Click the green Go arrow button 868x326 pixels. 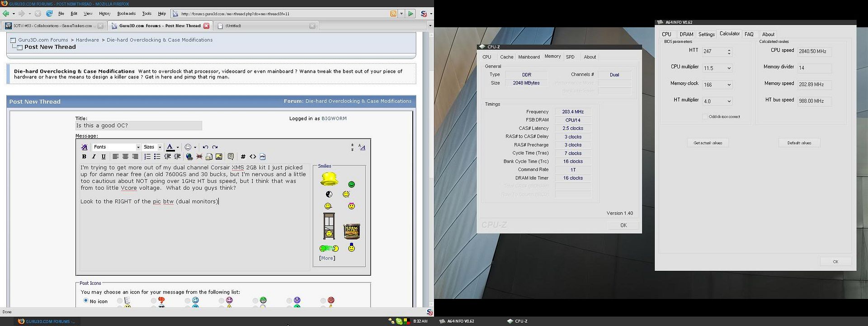(410, 14)
